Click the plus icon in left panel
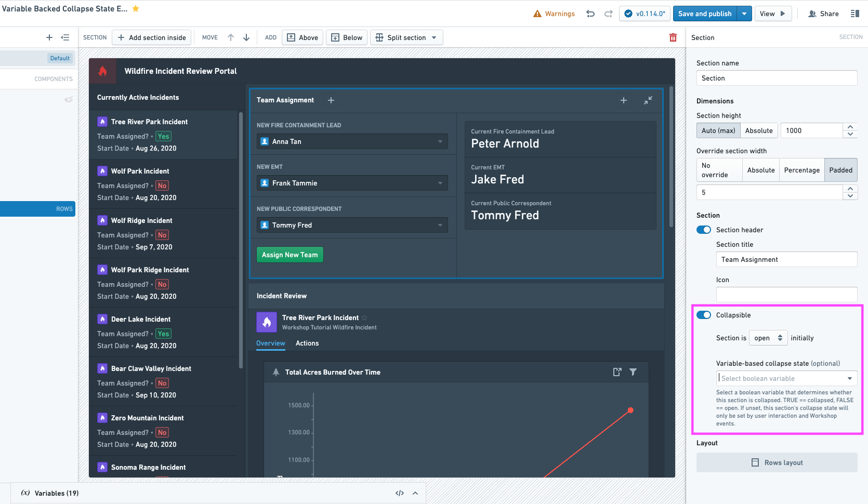Screen dimensions: 868x504 pos(49,37)
